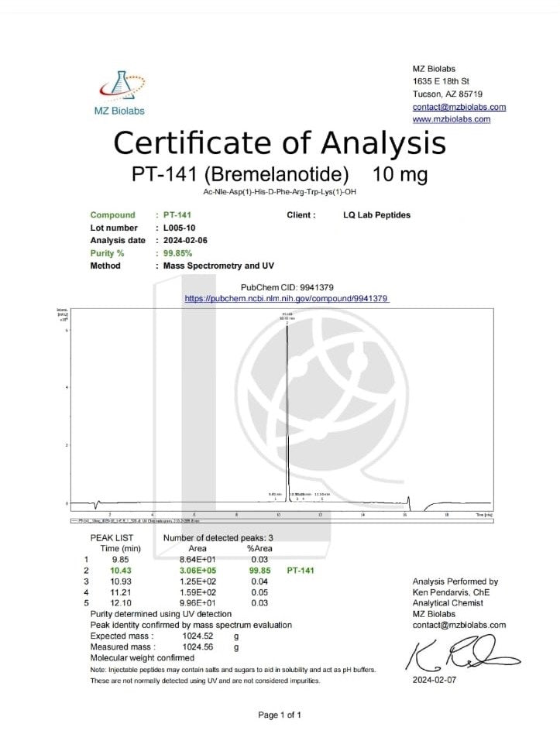The width and height of the screenshot is (560, 734).
Task: Select analysis date 2024-02-06
Action: point(185,240)
